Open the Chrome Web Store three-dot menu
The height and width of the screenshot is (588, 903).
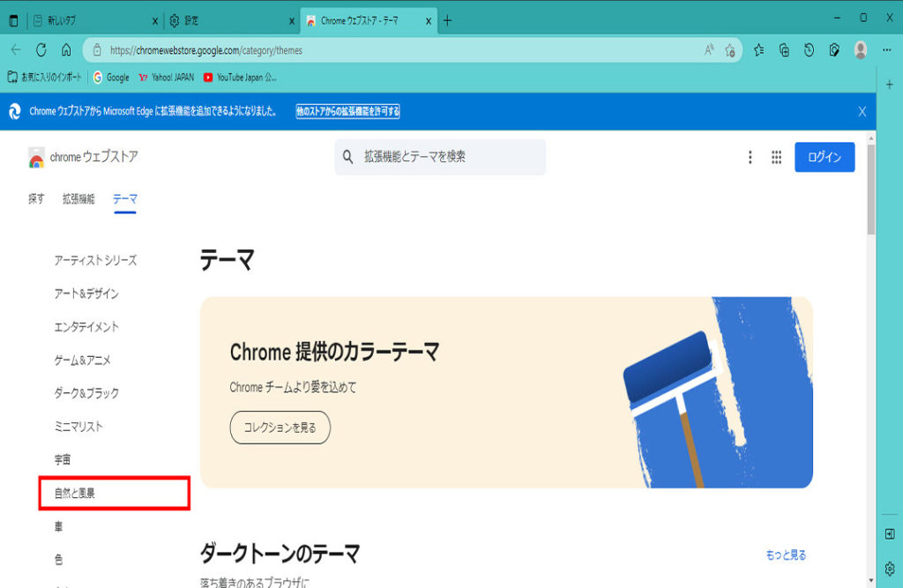[x=750, y=157]
